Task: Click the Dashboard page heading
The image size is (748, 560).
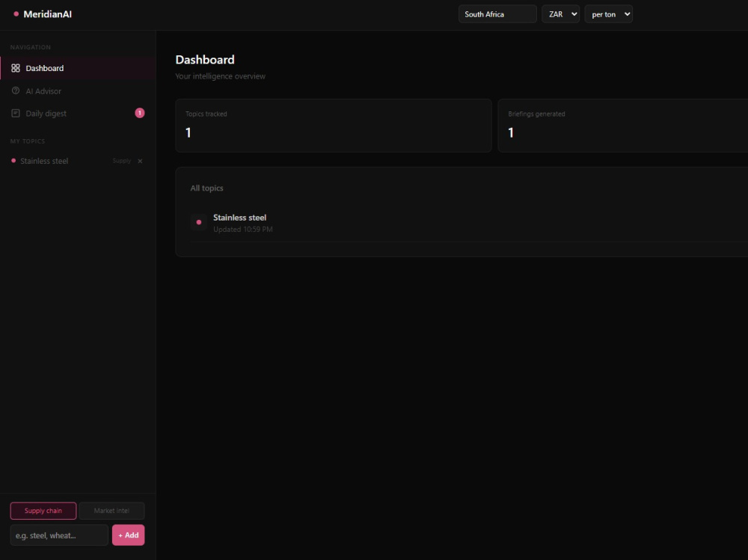Action: 205,60
